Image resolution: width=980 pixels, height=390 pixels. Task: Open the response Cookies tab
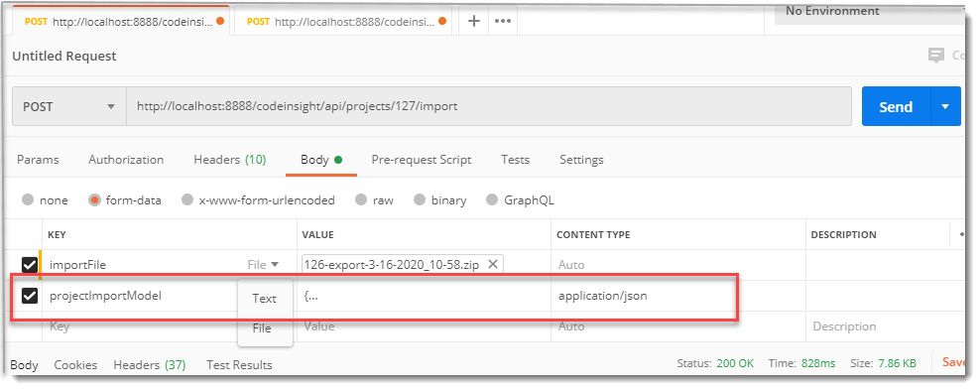pyautogui.click(x=75, y=365)
